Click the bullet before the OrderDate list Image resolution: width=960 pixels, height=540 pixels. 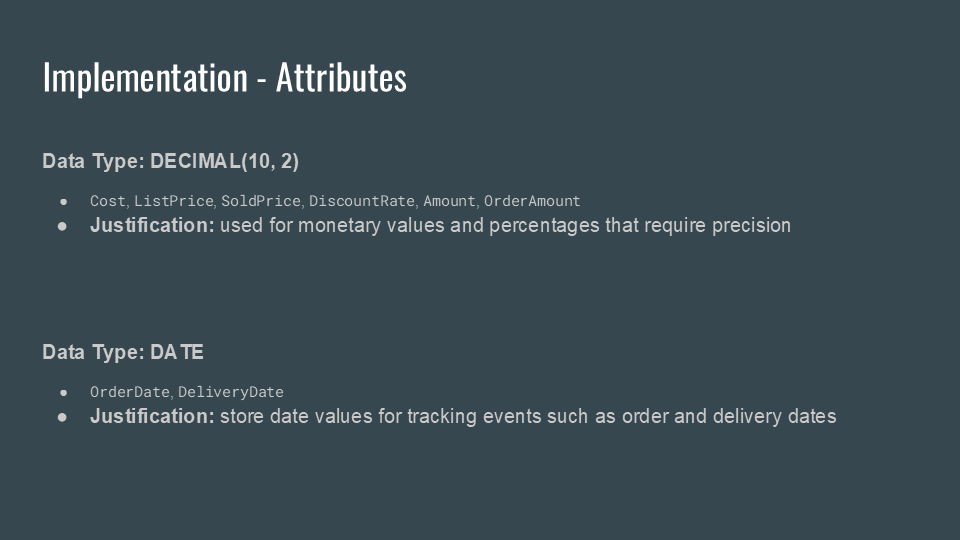click(x=64, y=392)
